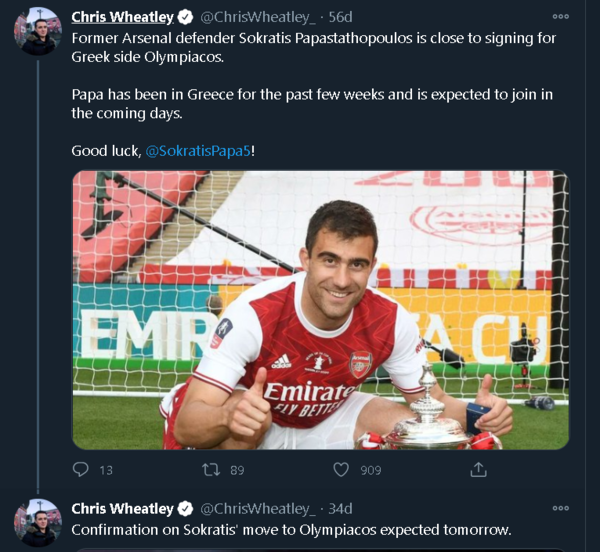The image size is (600, 552).
Task: Click the verified badge on the 34d tweet
Action: pos(186,508)
